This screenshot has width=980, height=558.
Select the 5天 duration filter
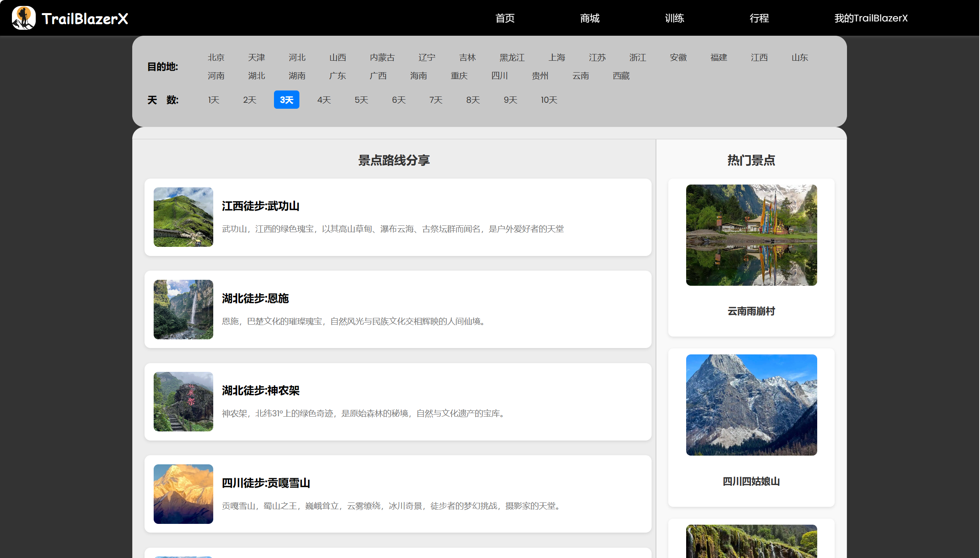(361, 100)
